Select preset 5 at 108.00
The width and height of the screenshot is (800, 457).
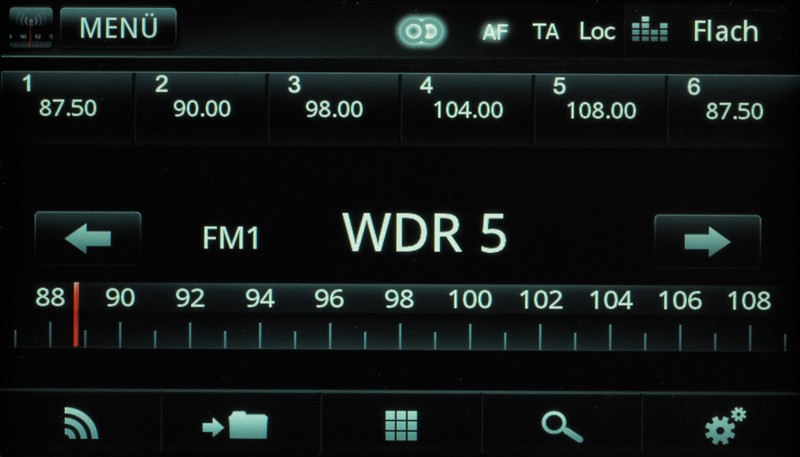pos(601,111)
